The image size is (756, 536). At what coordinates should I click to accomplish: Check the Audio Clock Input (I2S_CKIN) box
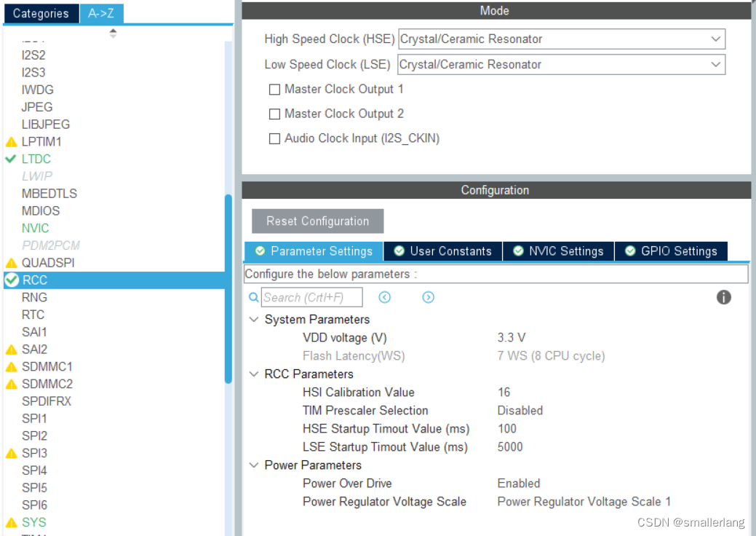pos(274,138)
